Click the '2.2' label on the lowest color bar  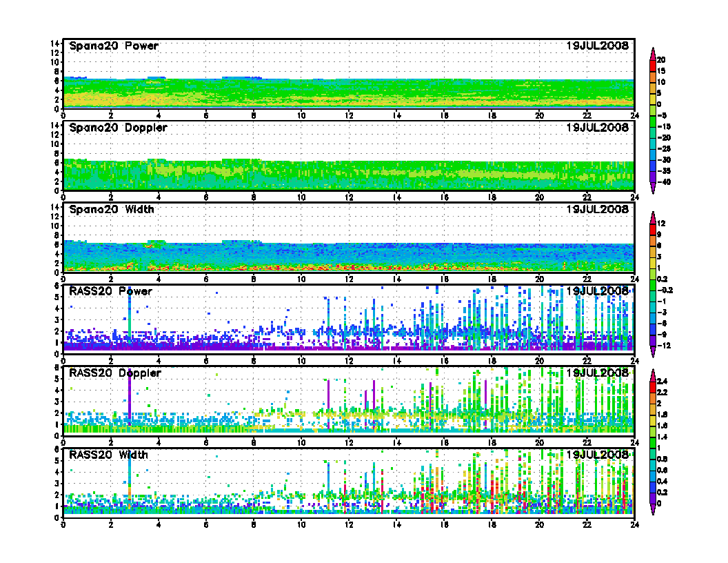[662, 393]
